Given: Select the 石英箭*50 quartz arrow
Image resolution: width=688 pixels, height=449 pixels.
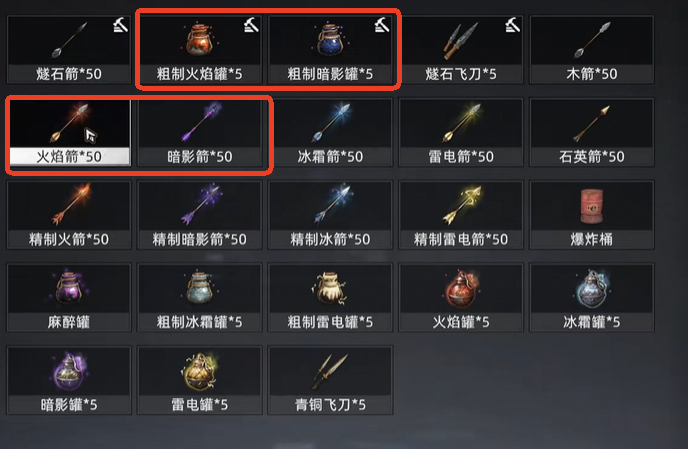Looking at the screenshot, I should pos(591,132).
